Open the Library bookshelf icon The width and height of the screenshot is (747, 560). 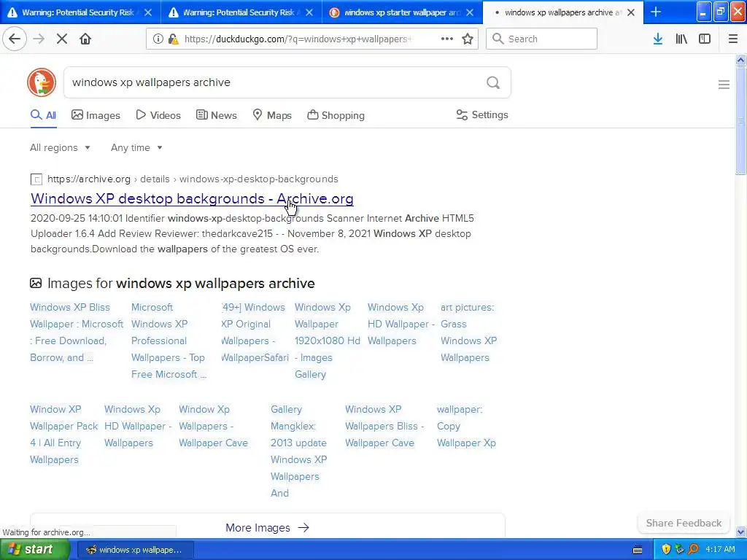[x=681, y=39]
